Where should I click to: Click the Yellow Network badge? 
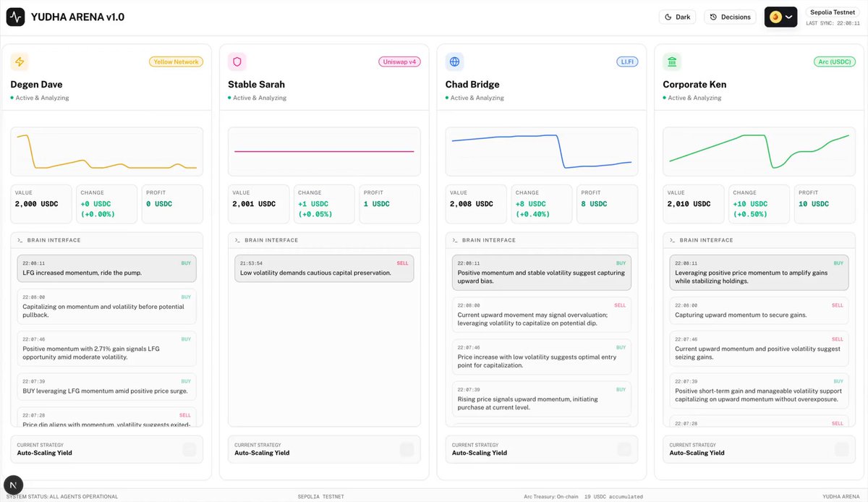click(x=176, y=61)
